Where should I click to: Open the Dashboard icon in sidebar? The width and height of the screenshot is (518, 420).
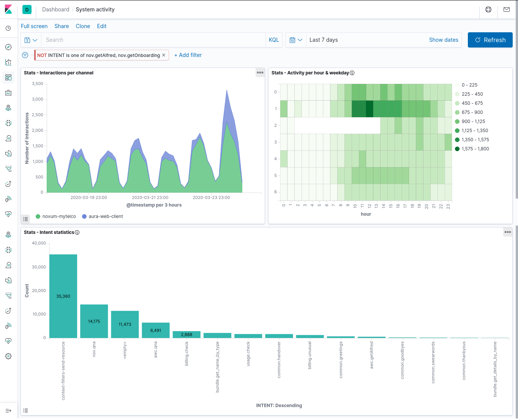[x=8, y=77]
